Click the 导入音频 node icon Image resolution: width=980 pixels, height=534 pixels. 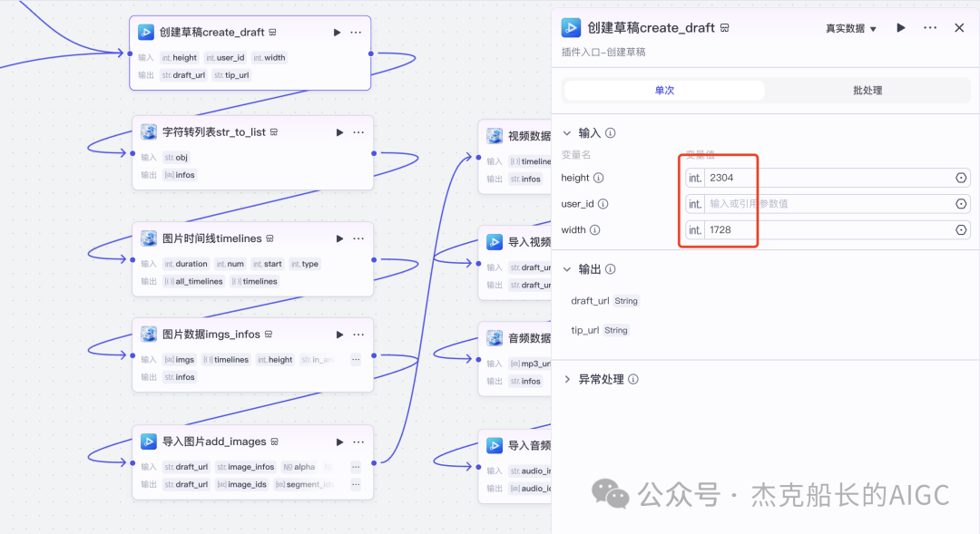[495, 445]
